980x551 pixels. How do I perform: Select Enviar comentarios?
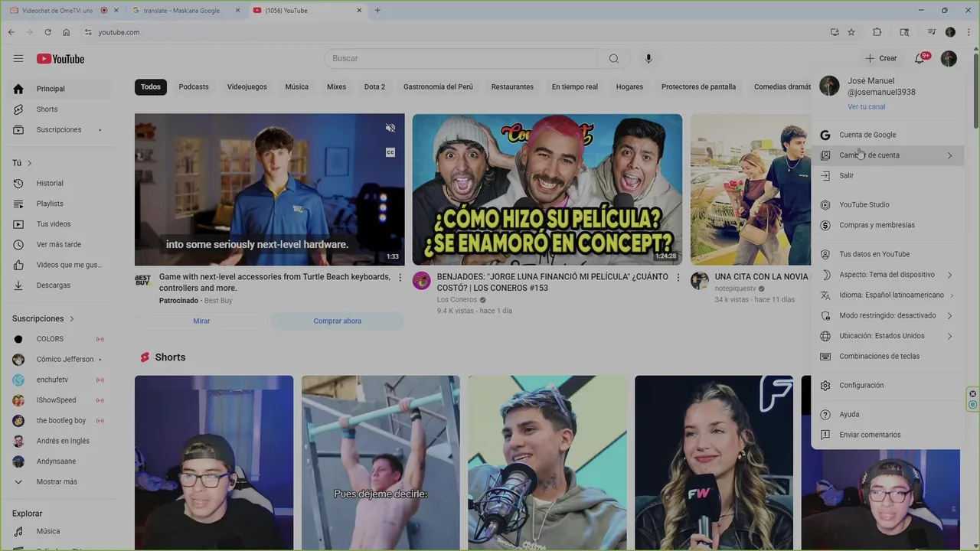tap(887, 435)
